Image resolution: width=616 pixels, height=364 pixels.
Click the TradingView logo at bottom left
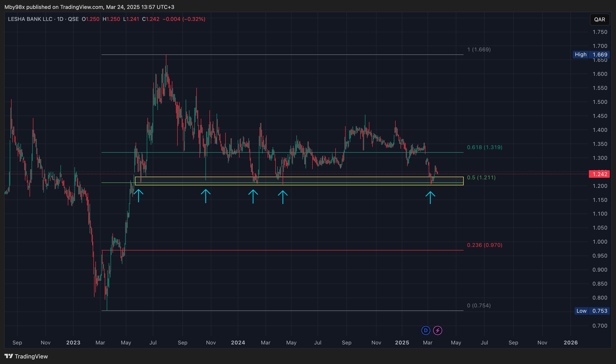(26, 356)
